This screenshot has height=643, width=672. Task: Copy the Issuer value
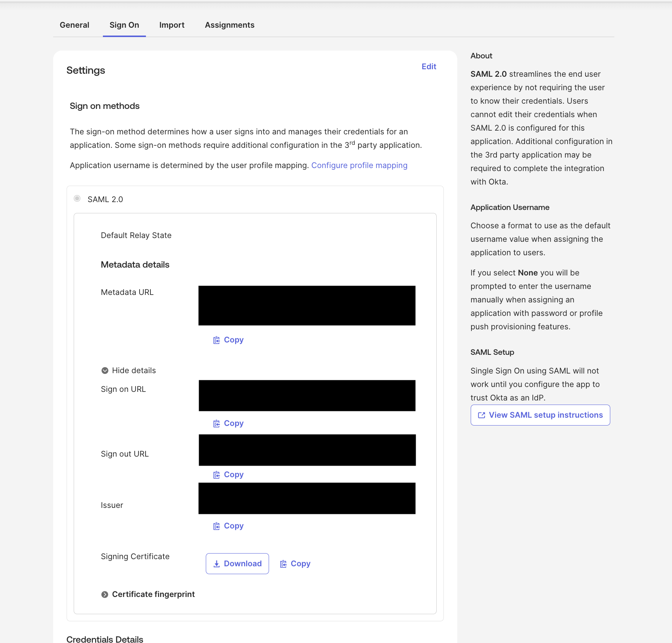point(227,525)
